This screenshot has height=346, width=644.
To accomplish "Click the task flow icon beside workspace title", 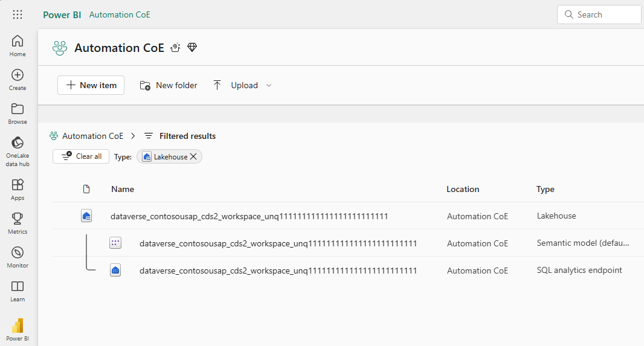I will (175, 48).
